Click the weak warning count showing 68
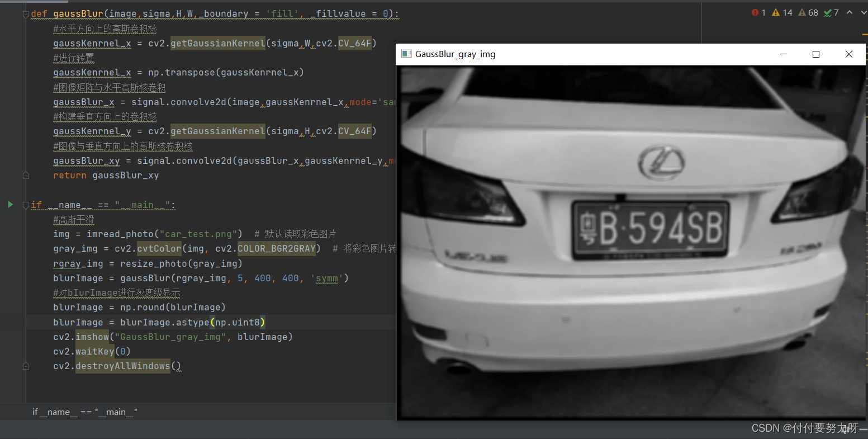The height and width of the screenshot is (439, 868). pos(808,12)
